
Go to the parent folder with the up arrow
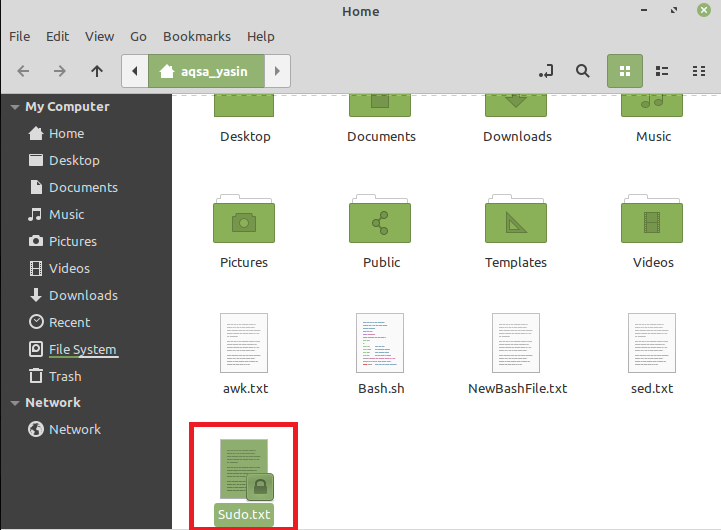point(97,71)
